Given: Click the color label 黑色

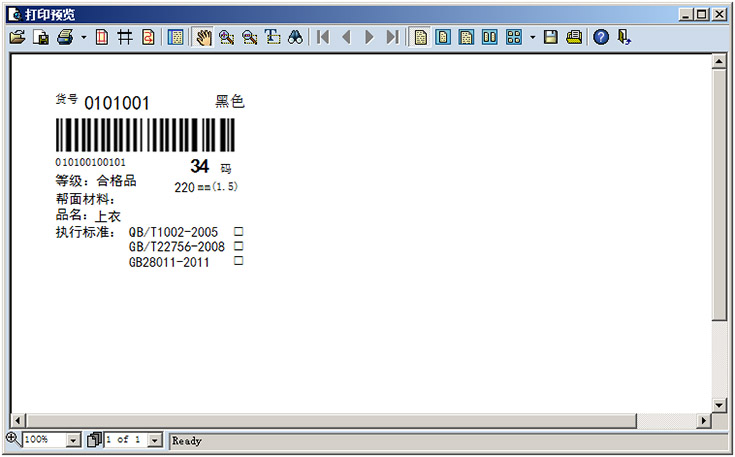Looking at the screenshot, I should coord(230,101).
